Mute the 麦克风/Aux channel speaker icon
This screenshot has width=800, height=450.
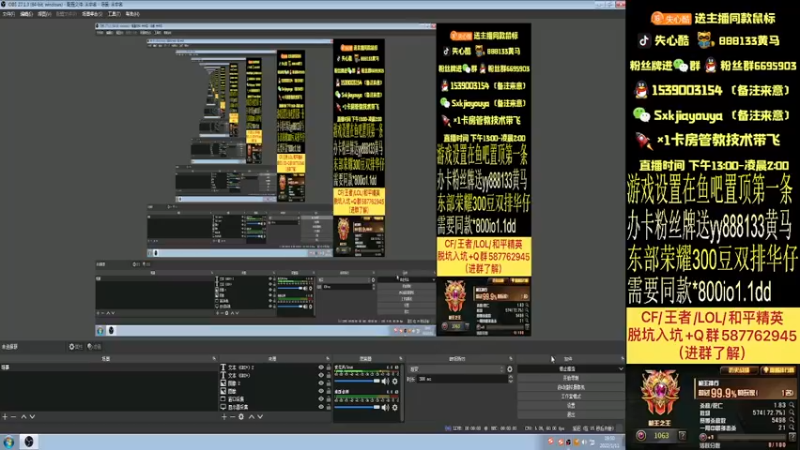click(385, 381)
